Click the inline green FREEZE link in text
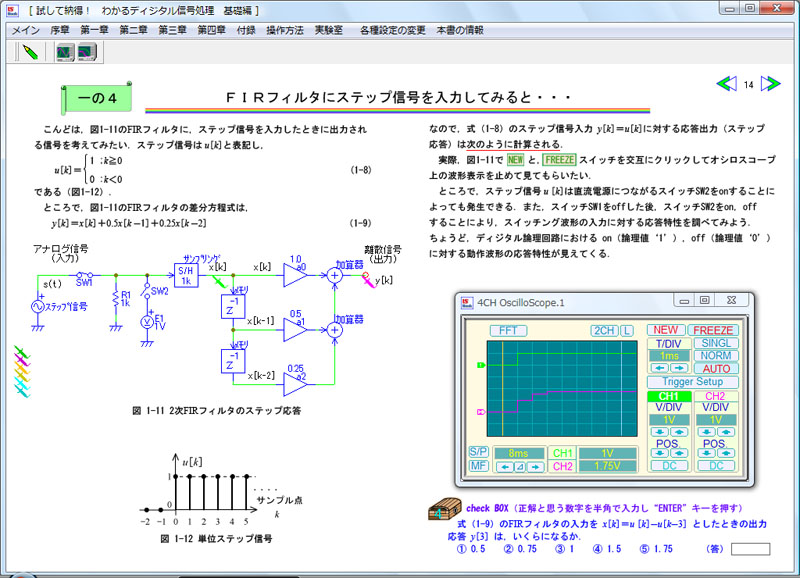 [560, 160]
